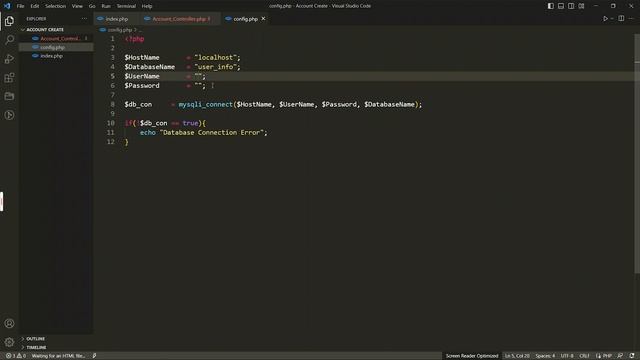Open the Extensions view
Screen dimensions: 640x360
[x=9, y=78]
